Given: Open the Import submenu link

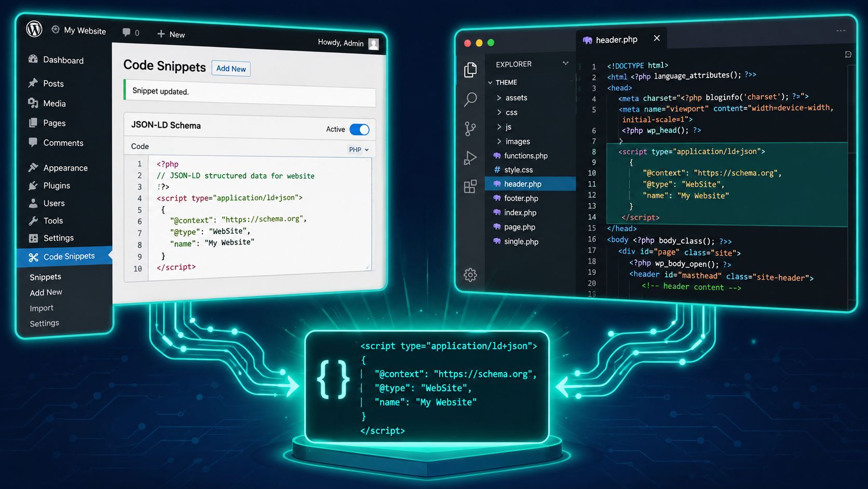Looking at the screenshot, I should point(42,308).
